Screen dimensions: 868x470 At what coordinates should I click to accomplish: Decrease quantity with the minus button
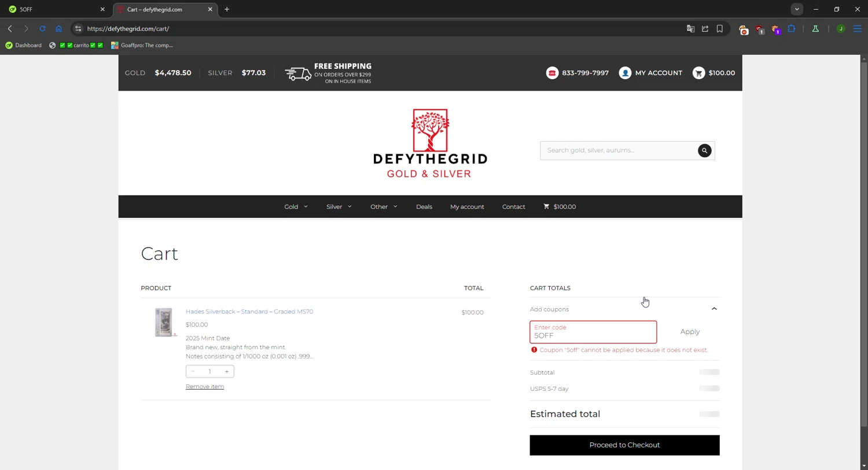click(193, 371)
